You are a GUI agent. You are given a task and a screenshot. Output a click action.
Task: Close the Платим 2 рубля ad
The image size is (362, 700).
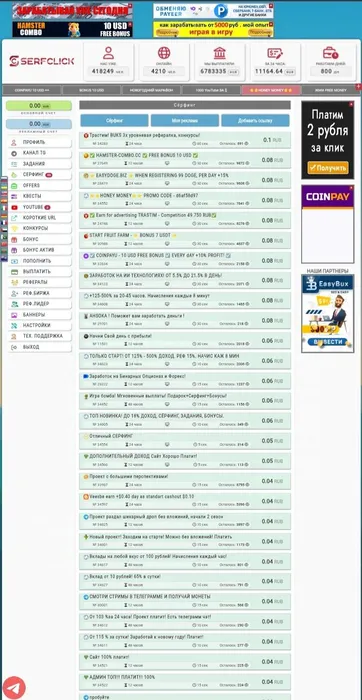coord(351,104)
